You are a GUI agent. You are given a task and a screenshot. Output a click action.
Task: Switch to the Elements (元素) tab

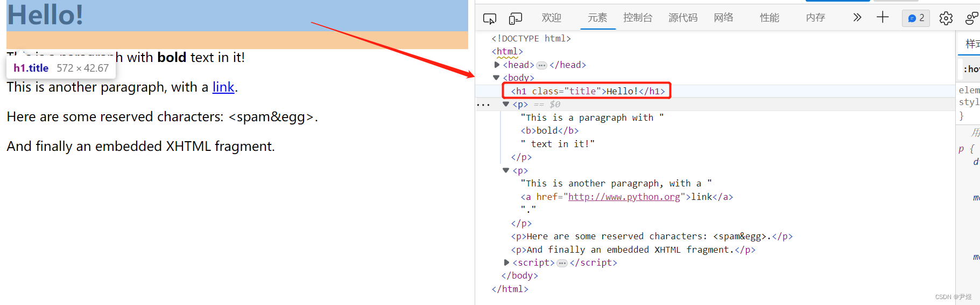597,18
